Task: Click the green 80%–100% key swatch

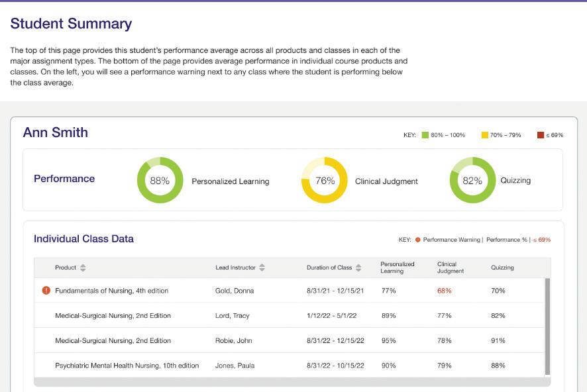Action: click(x=425, y=135)
